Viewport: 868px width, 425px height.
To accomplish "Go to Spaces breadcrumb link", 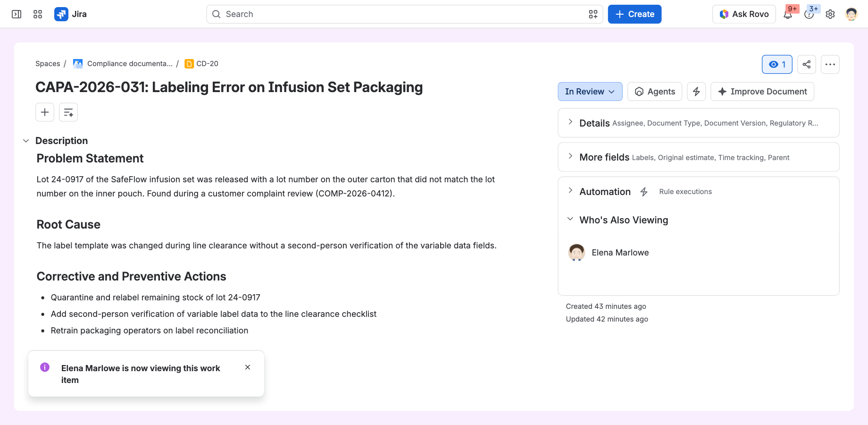I will coord(48,64).
